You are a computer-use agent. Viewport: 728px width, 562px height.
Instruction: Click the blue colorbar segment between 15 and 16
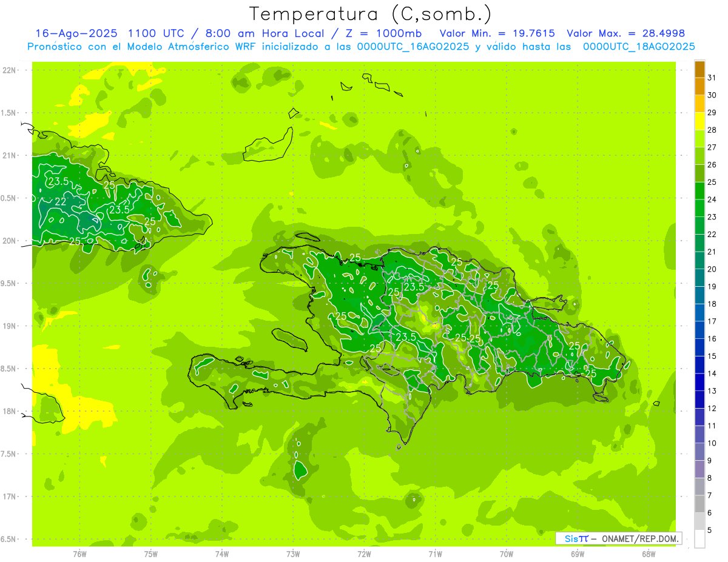pyautogui.click(x=699, y=347)
